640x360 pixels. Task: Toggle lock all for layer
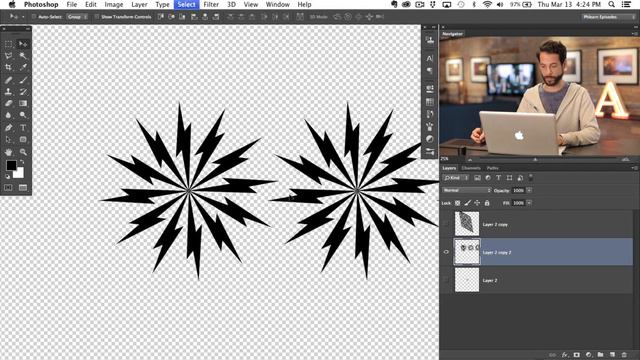[x=487, y=203]
